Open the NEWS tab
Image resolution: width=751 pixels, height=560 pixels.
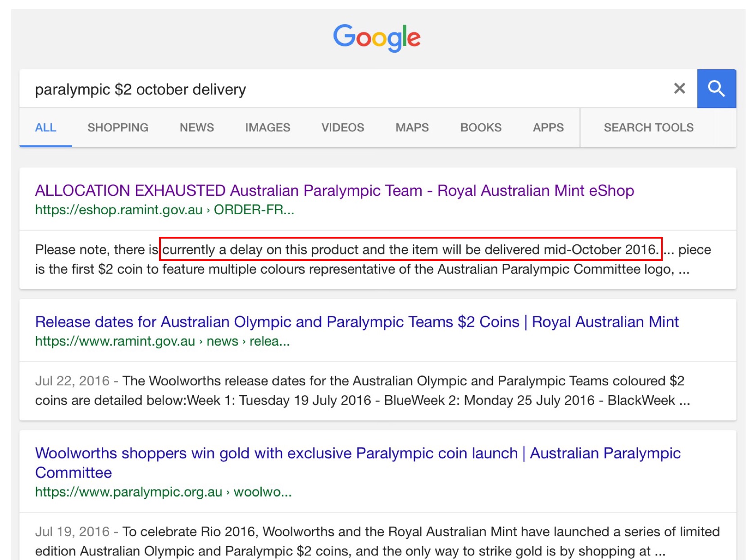[197, 128]
